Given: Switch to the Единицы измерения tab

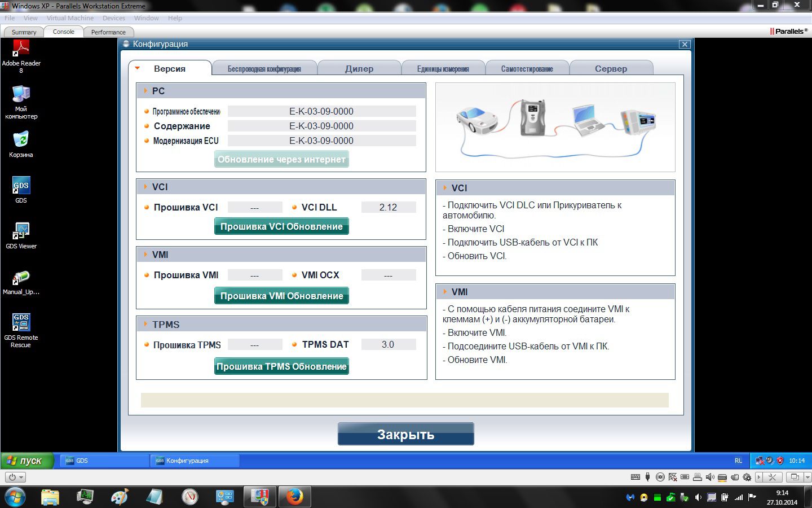Looking at the screenshot, I should pos(443,68).
